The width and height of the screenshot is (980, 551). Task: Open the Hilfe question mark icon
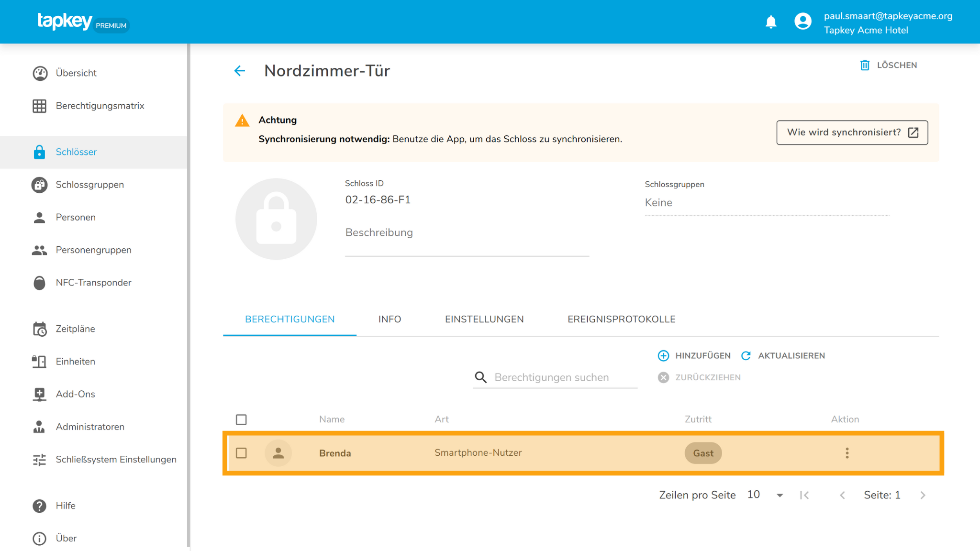pyautogui.click(x=40, y=506)
